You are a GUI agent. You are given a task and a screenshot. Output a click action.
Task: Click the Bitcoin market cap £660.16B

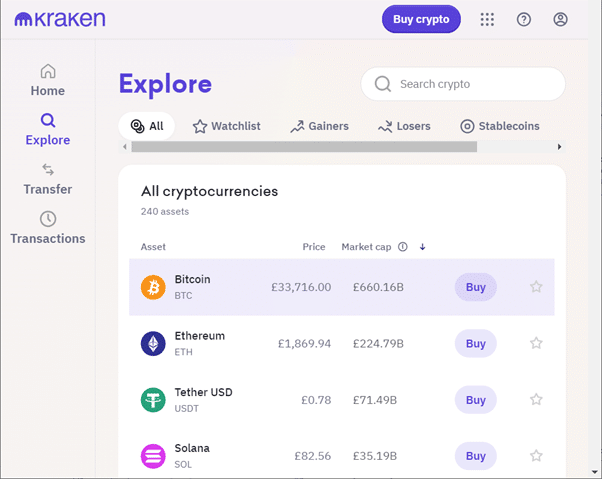[378, 287]
